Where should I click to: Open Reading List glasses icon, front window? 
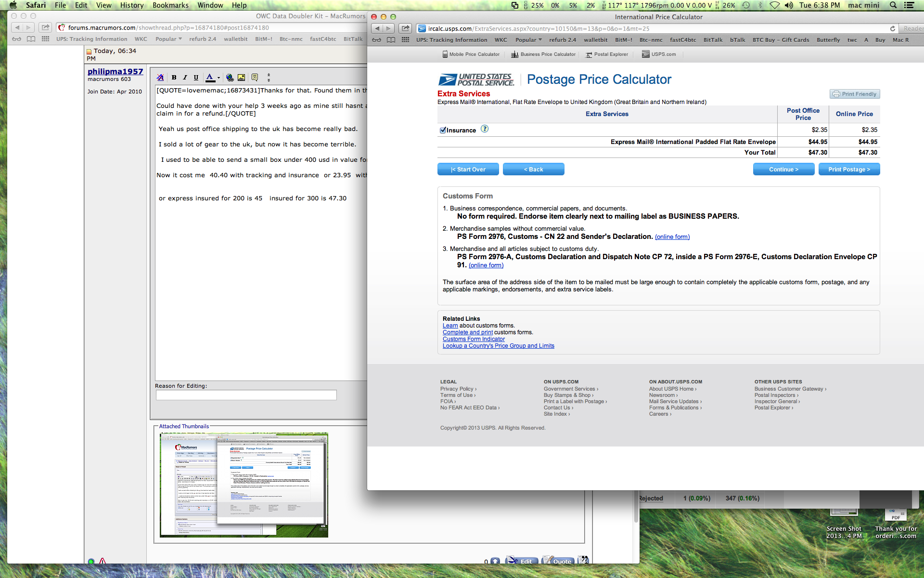[x=377, y=40]
